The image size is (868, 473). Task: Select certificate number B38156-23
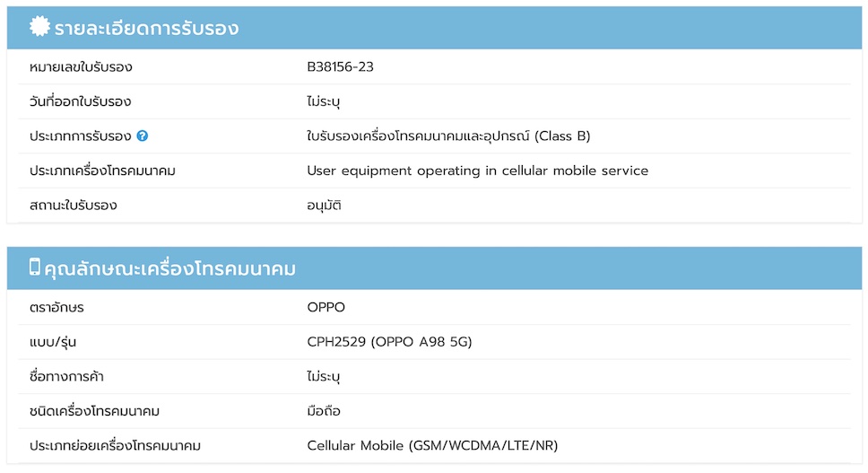pos(340,67)
